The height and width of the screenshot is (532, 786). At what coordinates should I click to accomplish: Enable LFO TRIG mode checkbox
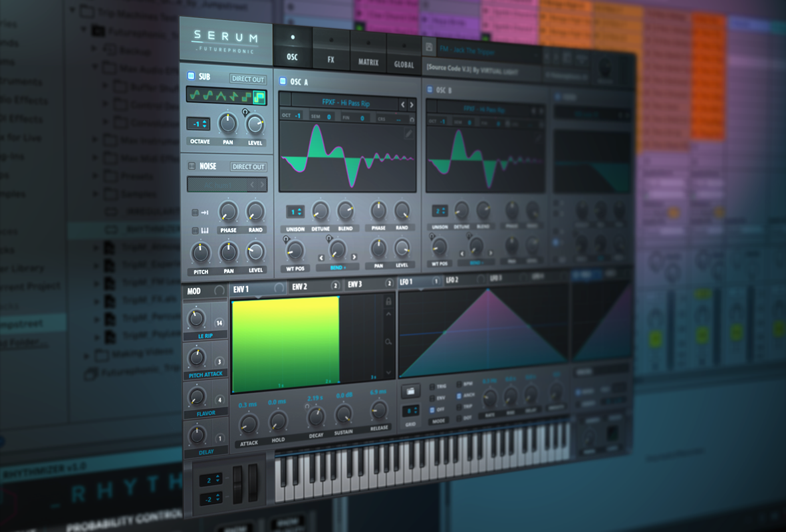(432, 386)
